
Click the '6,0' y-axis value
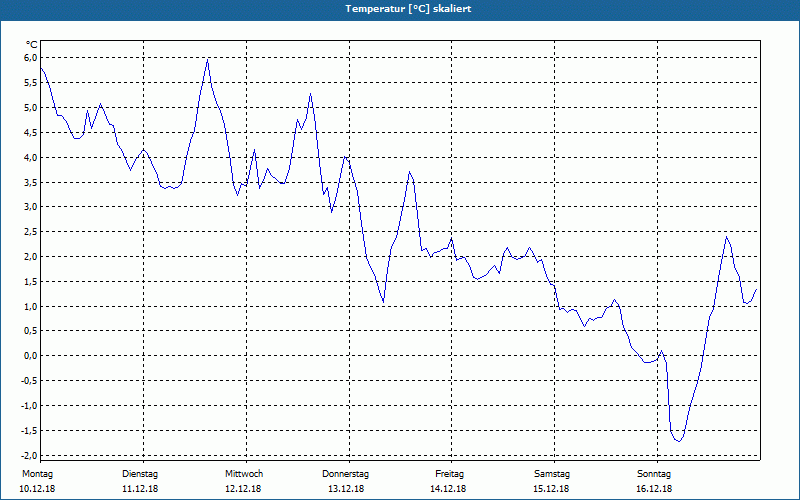click(x=31, y=58)
